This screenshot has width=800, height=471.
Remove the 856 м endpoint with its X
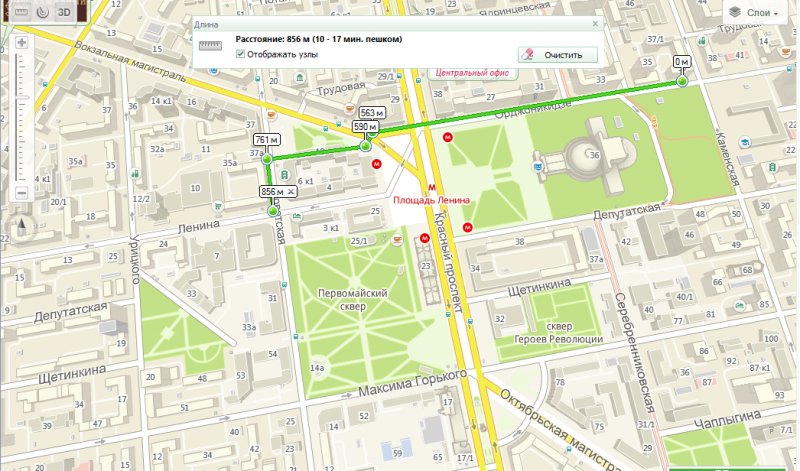(291, 192)
